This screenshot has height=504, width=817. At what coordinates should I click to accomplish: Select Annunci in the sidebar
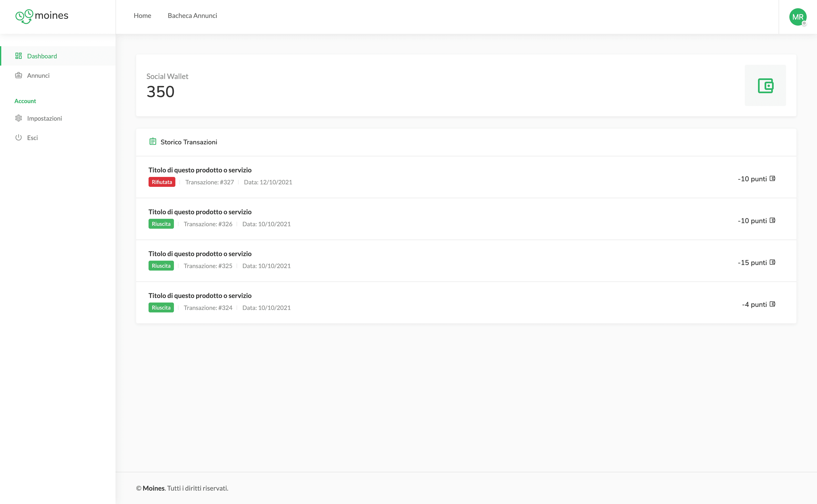(38, 76)
